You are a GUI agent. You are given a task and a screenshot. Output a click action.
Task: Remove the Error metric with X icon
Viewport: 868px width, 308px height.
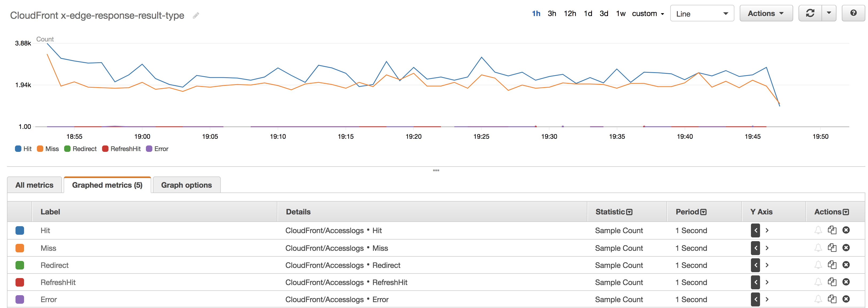846,299
